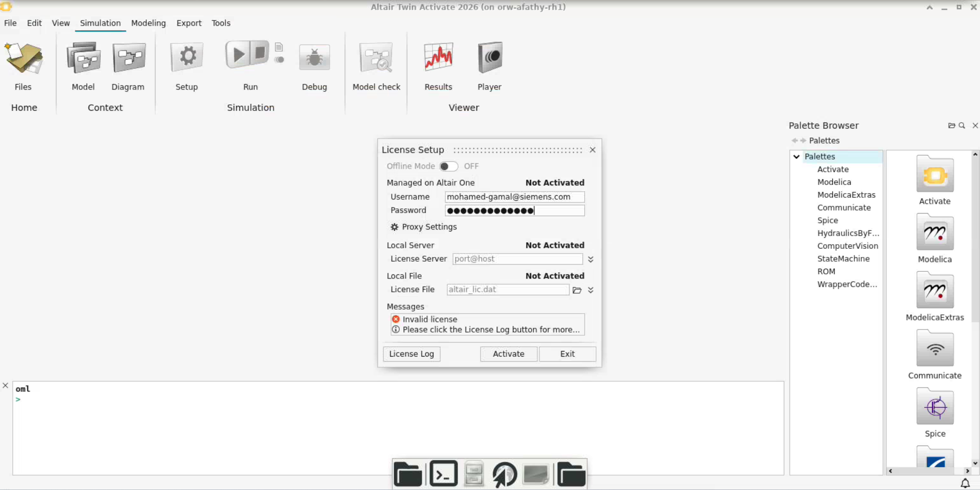Select StateMachine in the palette tree

(844, 259)
